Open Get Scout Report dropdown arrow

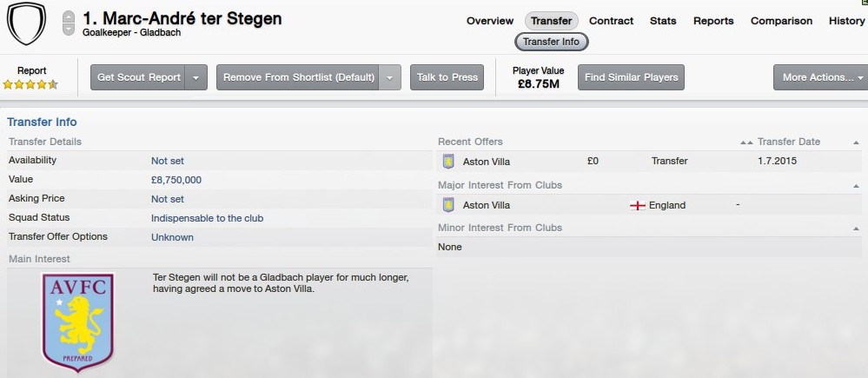click(197, 77)
